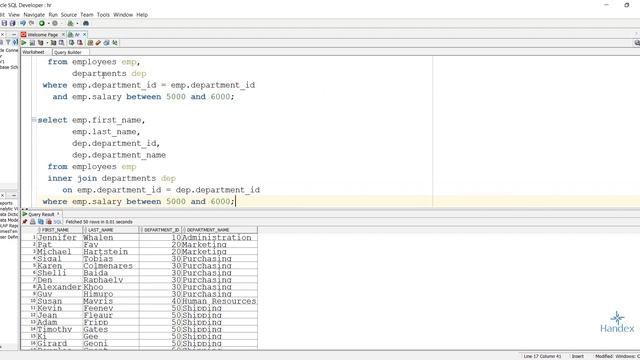Image resolution: width=640 pixels, height=360 pixels.
Task: Click the Explain Plan icon
Action: pyautogui.click(x=41, y=42)
